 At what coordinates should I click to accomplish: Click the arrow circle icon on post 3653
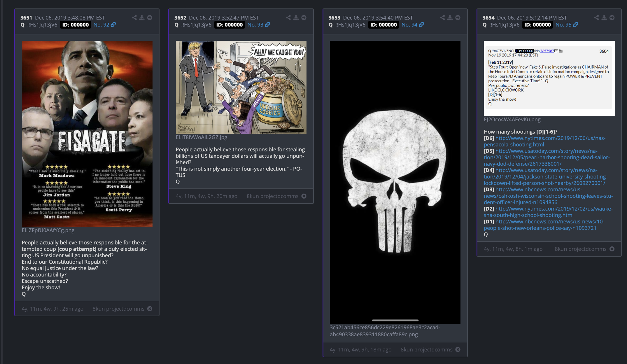tap(458, 17)
